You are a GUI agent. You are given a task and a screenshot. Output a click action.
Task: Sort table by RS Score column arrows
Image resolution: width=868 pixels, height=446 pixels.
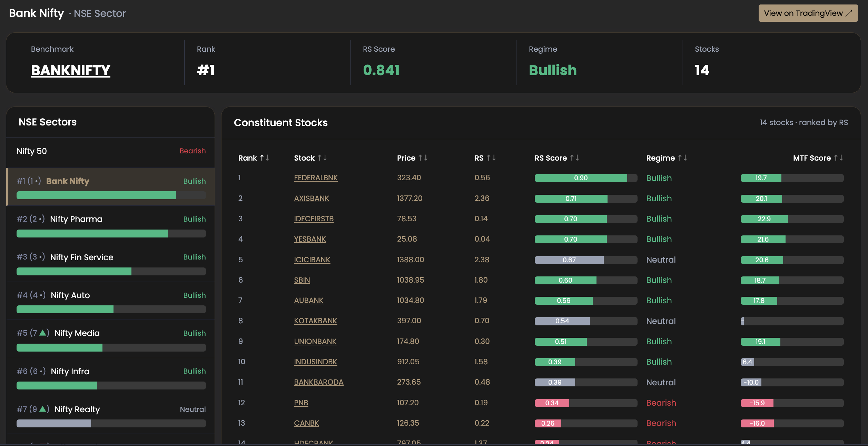pos(574,158)
